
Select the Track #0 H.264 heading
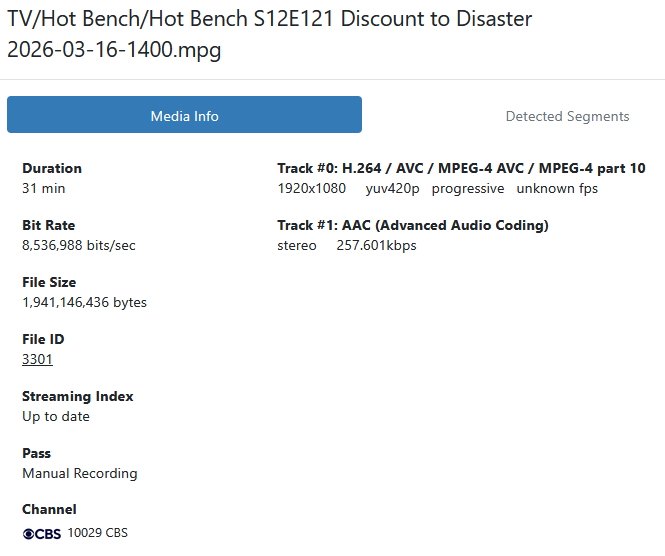pos(461,168)
